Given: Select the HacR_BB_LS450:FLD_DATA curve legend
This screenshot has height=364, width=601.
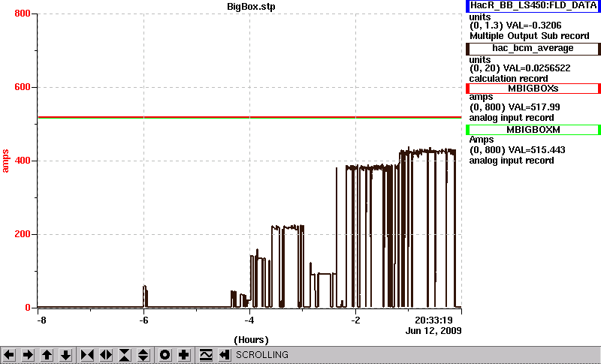Looking at the screenshot, I should (533, 6).
